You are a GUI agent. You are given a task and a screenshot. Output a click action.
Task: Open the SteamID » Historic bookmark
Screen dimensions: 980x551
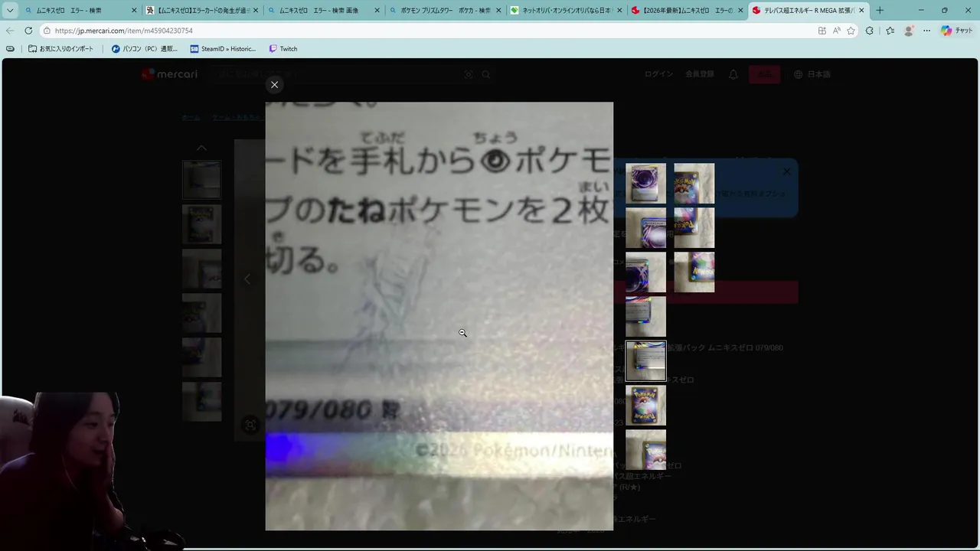coord(223,49)
